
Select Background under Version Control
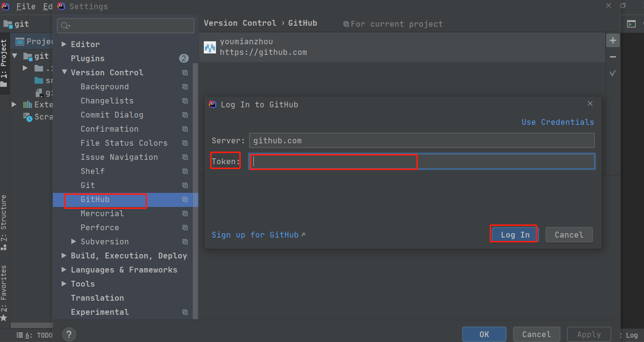click(105, 86)
